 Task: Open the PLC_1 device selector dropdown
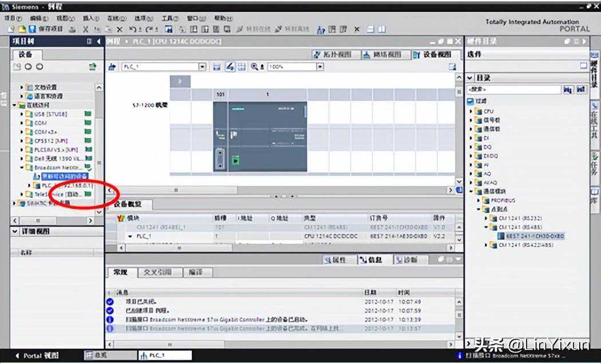[202, 67]
